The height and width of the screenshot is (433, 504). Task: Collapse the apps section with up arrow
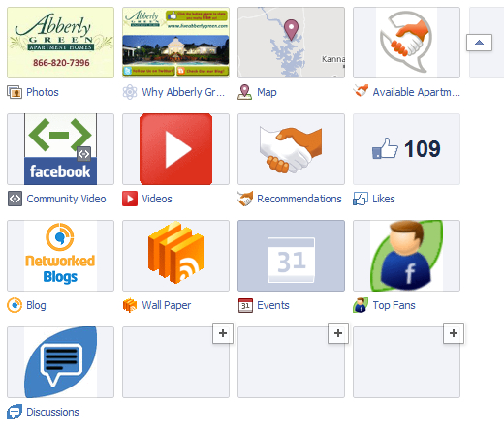[x=479, y=43]
